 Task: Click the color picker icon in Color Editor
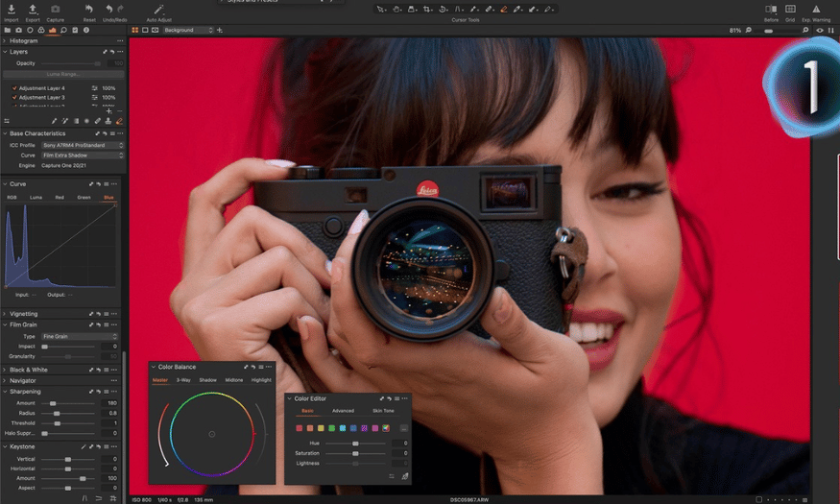405,475
